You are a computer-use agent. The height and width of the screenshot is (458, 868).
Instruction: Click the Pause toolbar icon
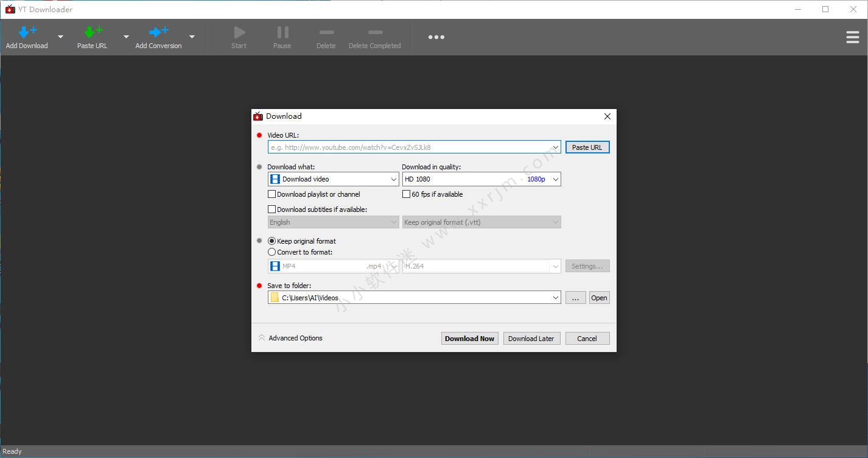(282, 32)
